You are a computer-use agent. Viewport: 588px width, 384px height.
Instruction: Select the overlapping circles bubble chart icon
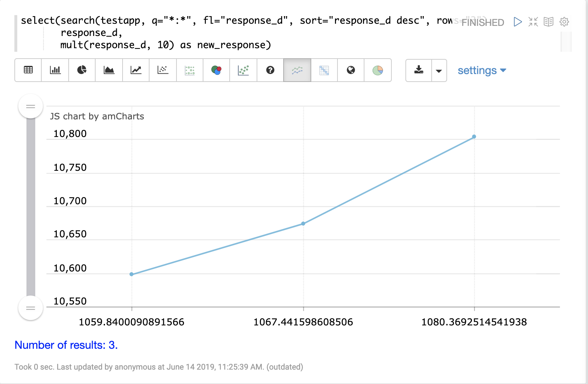click(216, 70)
